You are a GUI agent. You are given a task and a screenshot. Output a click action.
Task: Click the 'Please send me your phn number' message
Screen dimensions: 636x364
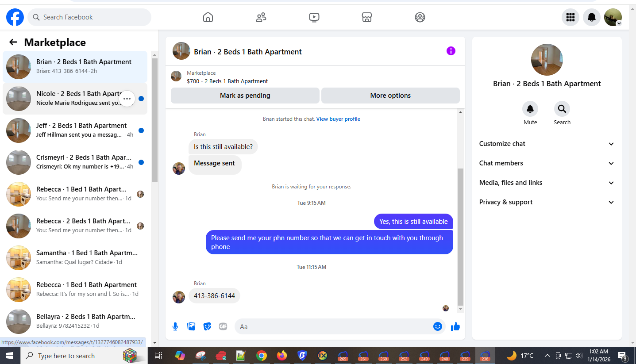tap(329, 242)
